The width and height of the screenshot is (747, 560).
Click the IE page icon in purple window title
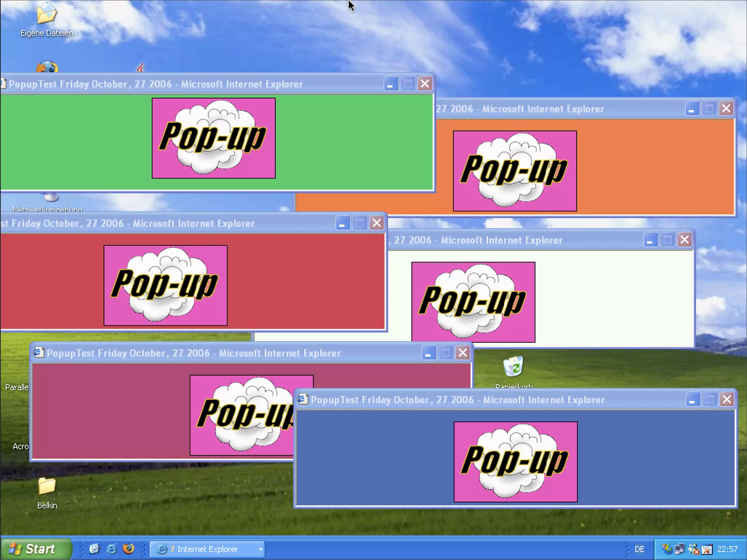38,353
